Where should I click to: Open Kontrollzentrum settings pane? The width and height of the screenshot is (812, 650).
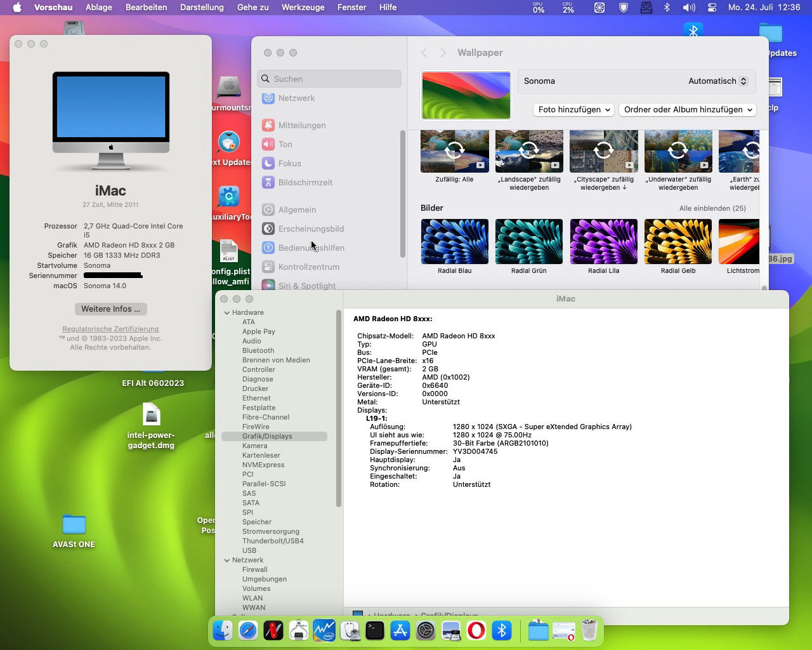[x=309, y=267]
